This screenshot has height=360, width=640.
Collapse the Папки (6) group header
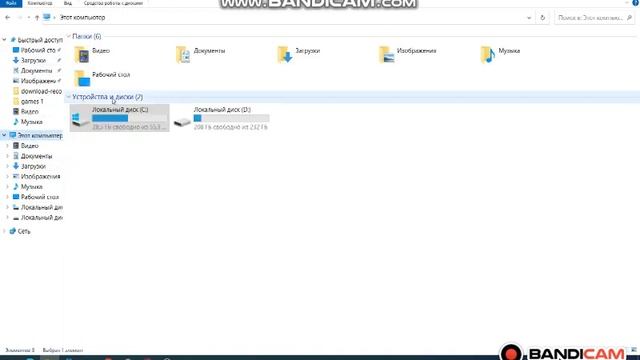coord(69,36)
